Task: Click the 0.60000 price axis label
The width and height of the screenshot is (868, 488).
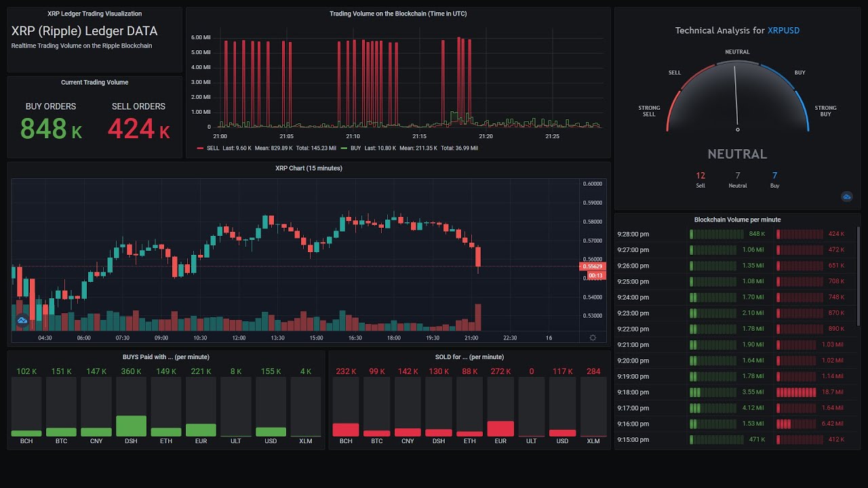Action: (593, 184)
